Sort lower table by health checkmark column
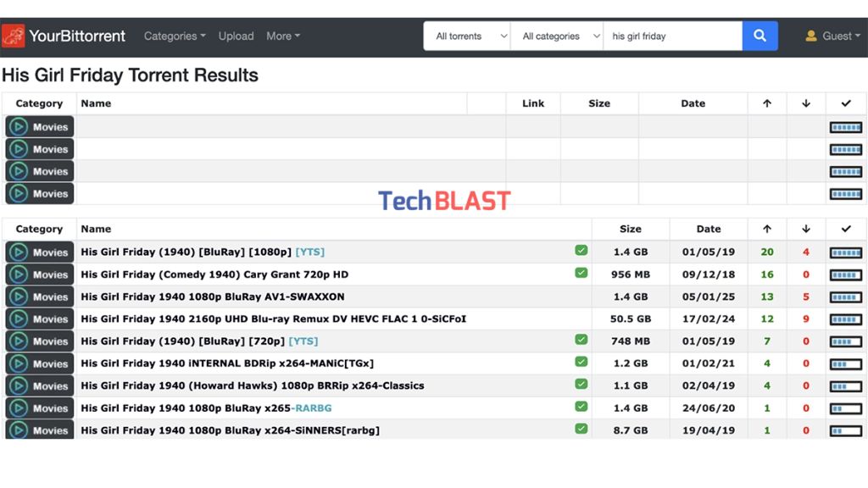The height and width of the screenshot is (488, 868). (846, 229)
